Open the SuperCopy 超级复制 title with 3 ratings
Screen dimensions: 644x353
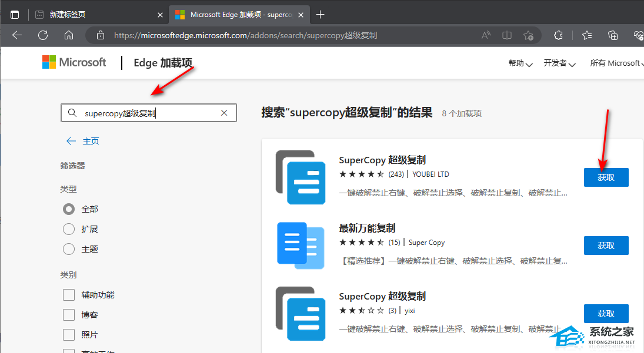pyautogui.click(x=382, y=296)
